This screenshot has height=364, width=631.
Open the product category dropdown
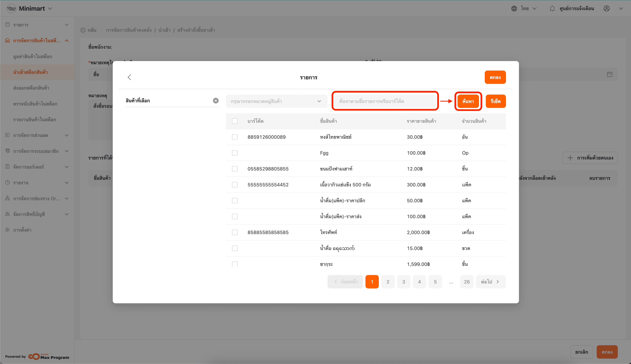tap(276, 101)
